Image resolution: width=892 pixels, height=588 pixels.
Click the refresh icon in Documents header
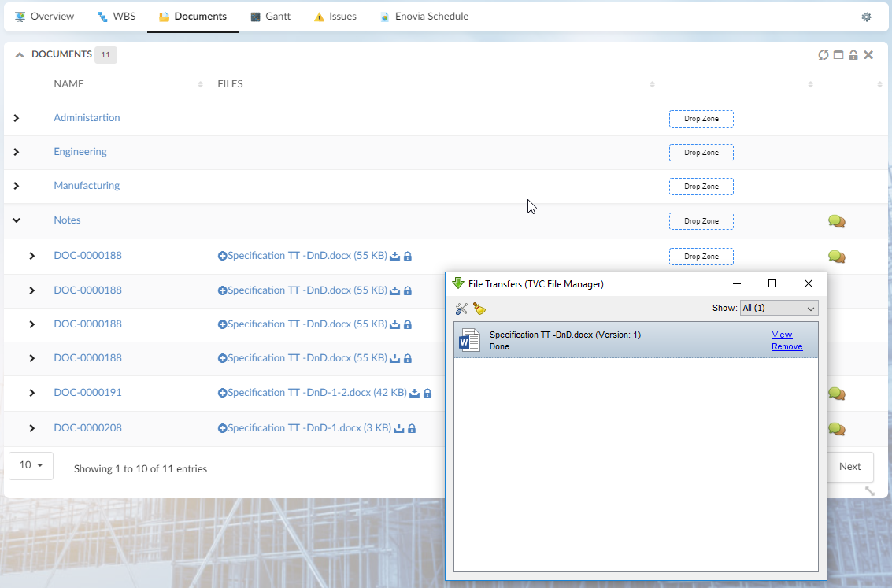(824, 55)
